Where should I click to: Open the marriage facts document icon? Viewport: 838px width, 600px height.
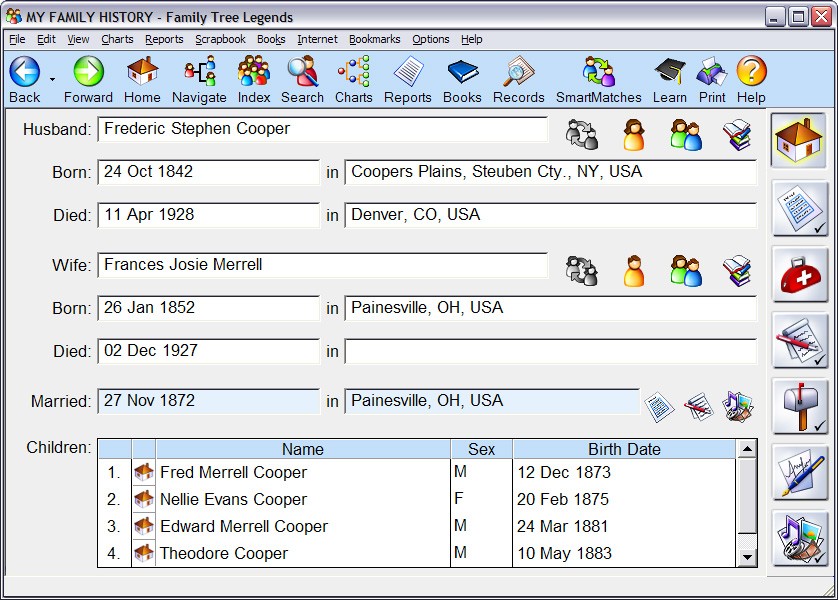tap(659, 407)
